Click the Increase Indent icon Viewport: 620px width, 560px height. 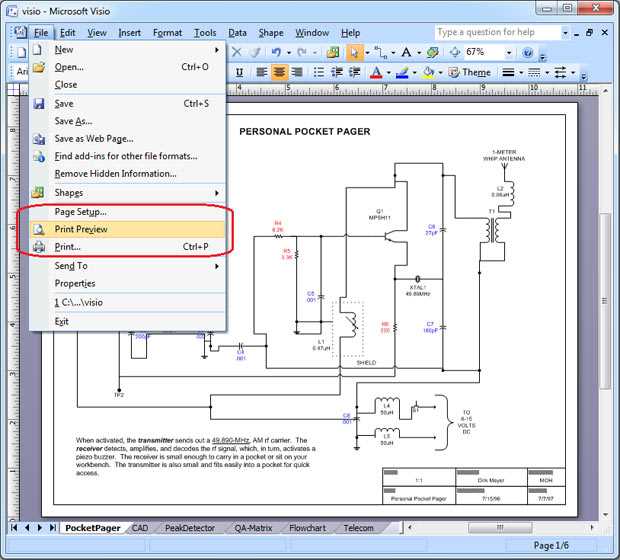point(354,72)
